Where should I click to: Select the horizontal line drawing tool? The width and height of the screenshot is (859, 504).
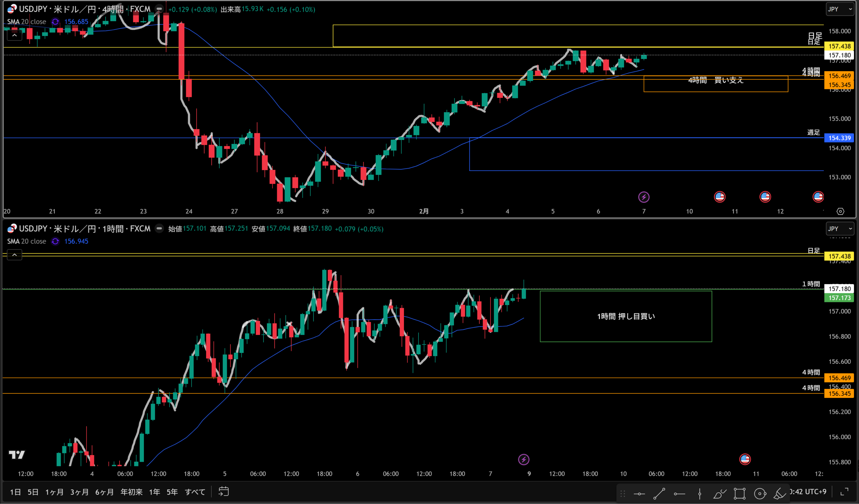639,494
